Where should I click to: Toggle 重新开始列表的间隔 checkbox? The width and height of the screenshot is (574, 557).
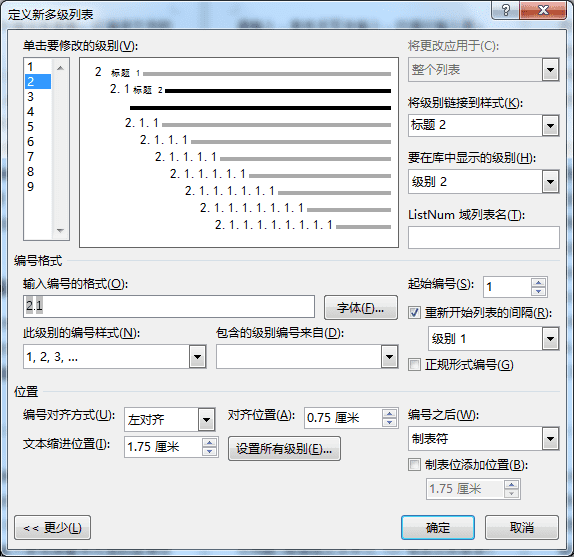pos(414,313)
